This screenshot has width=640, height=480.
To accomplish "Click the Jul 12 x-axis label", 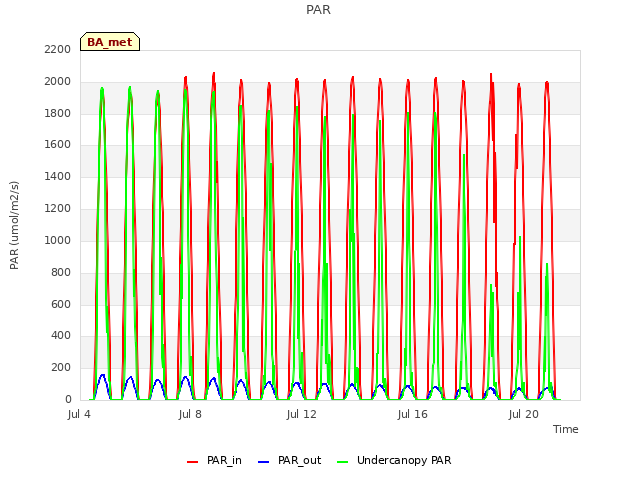I will pos(302,414).
